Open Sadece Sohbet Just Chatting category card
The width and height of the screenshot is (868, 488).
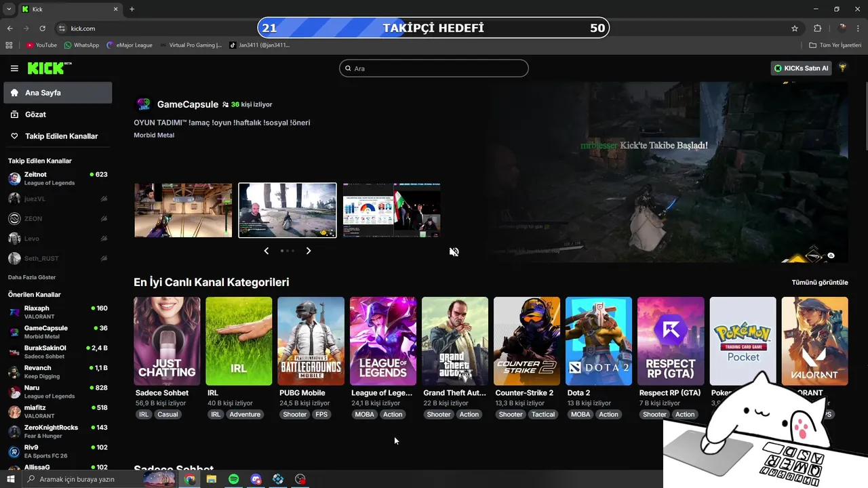167,341
